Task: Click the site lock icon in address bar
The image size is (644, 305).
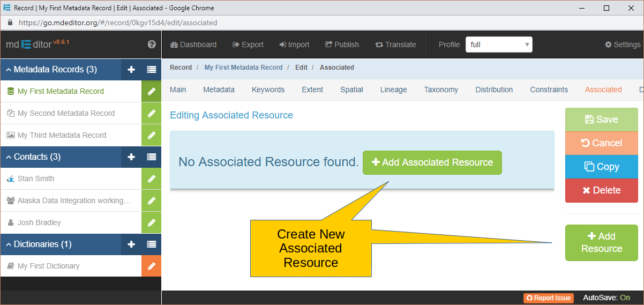Action: [10, 23]
